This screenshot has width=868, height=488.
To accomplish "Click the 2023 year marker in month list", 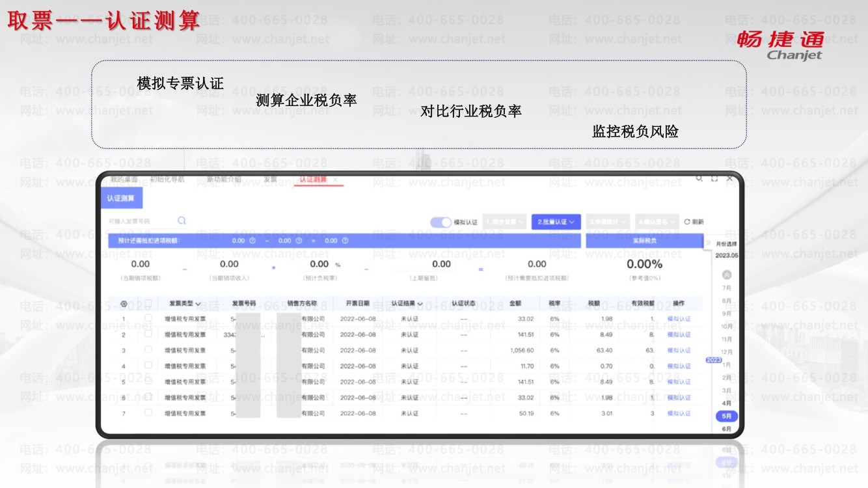I will point(714,360).
